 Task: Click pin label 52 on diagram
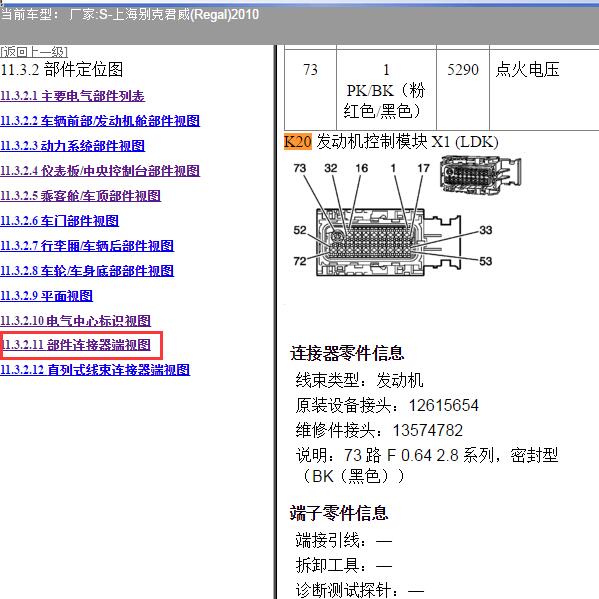point(300,230)
